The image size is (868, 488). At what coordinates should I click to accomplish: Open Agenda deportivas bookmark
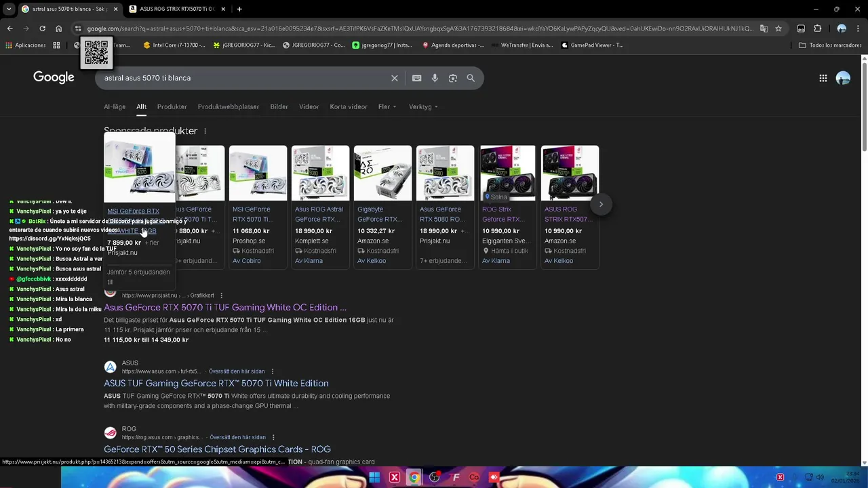coord(452,45)
